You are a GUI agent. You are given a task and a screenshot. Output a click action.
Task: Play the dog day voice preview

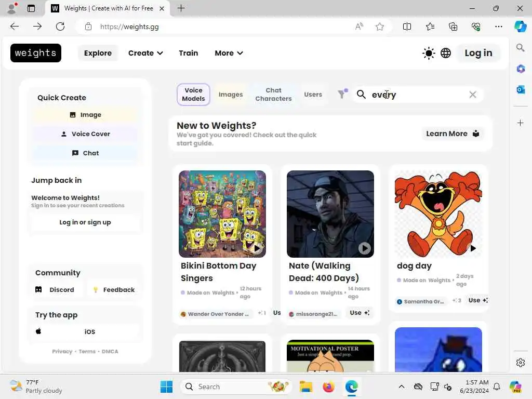click(473, 248)
